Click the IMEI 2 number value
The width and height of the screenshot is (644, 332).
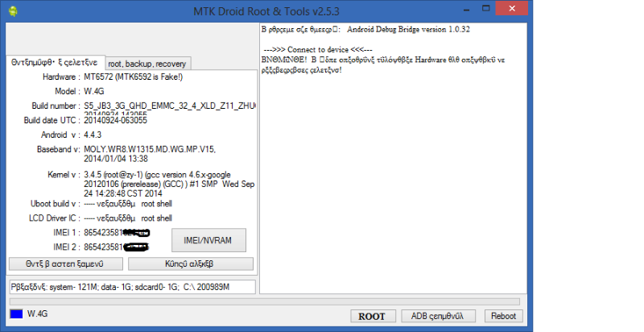click(x=116, y=247)
